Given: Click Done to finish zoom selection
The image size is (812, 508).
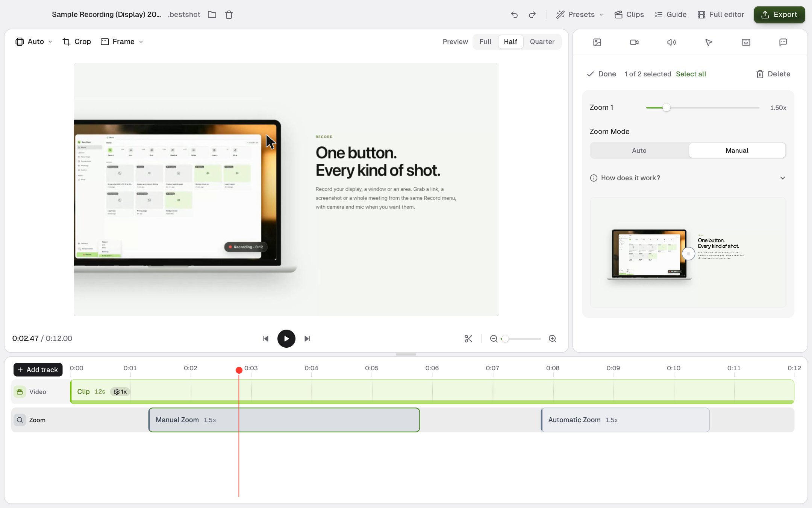Looking at the screenshot, I should pos(601,74).
